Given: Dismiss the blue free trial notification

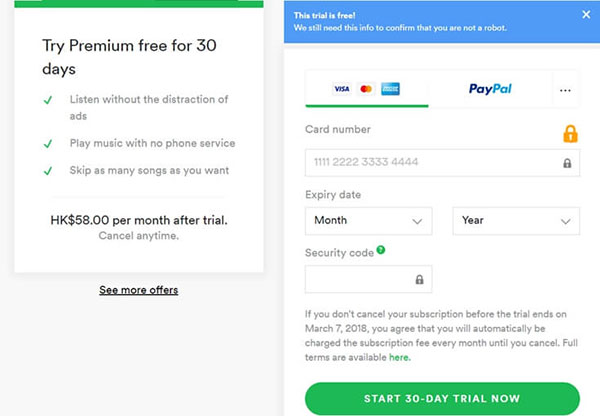Looking at the screenshot, I should [586, 15].
